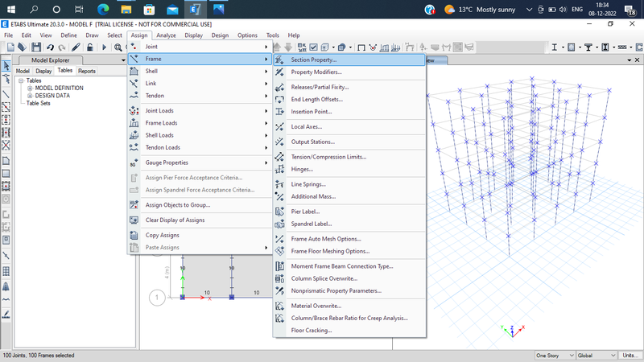Open Mail app from taskbar

tap(172, 9)
